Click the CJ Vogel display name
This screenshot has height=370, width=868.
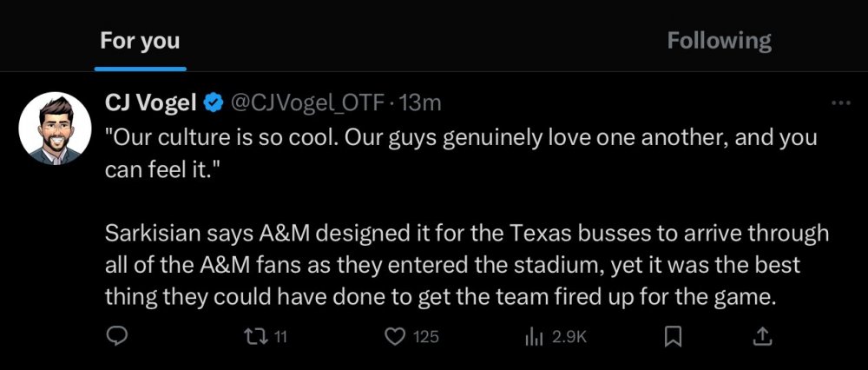[151, 103]
